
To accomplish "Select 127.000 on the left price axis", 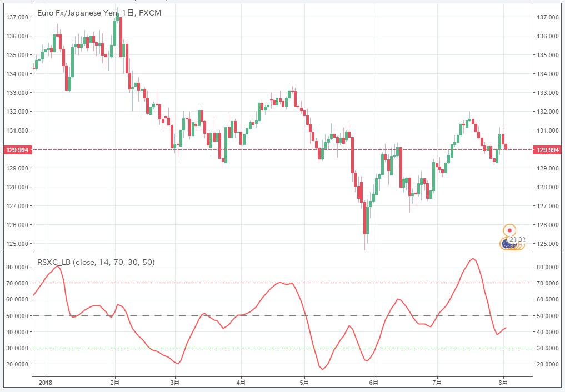I will pos(17,206).
